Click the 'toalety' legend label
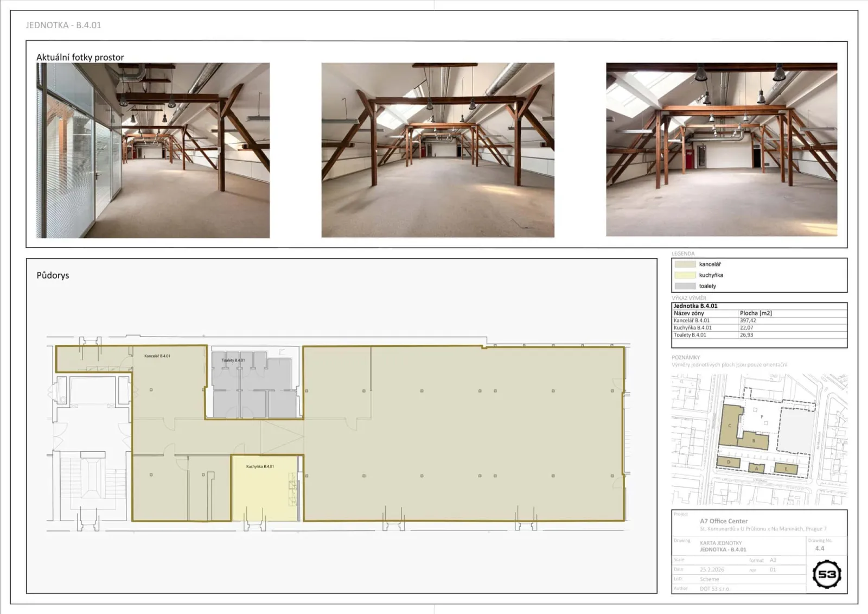The width and height of the screenshot is (868, 614). click(x=707, y=286)
